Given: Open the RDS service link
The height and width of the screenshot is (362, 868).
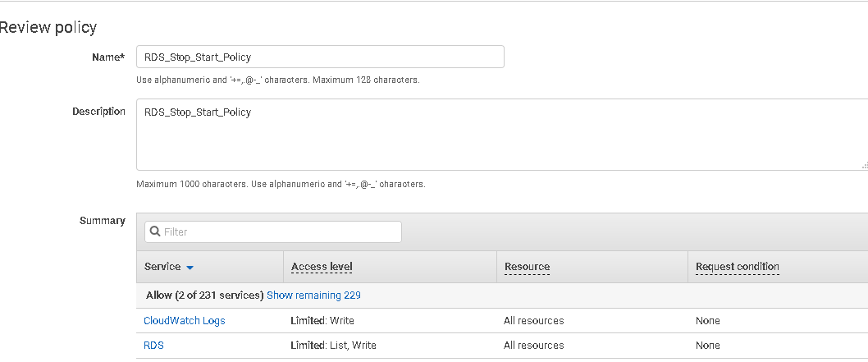Looking at the screenshot, I should 153,346.
